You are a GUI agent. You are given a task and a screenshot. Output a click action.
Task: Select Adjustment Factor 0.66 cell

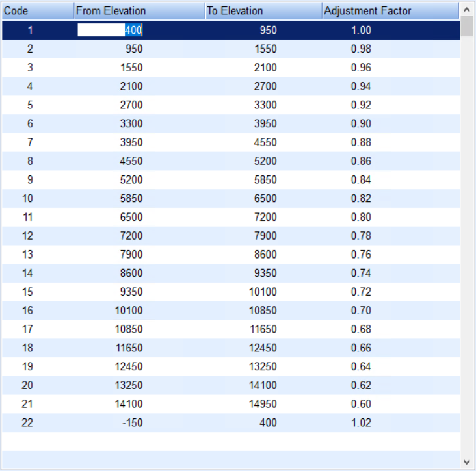[361, 348]
